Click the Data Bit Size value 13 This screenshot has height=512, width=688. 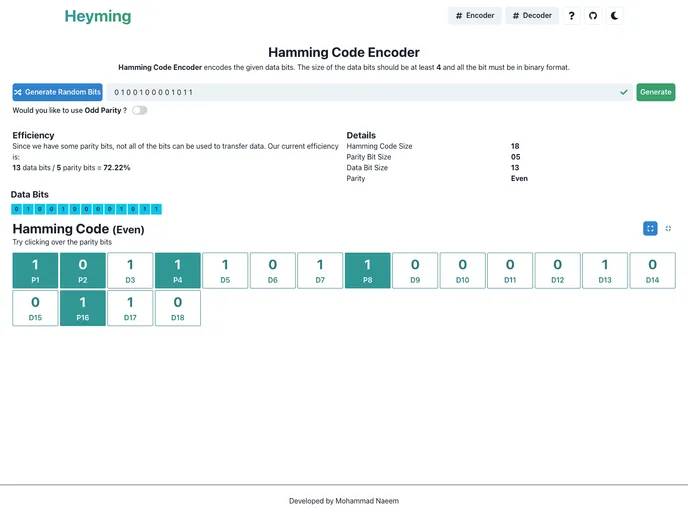point(515,168)
